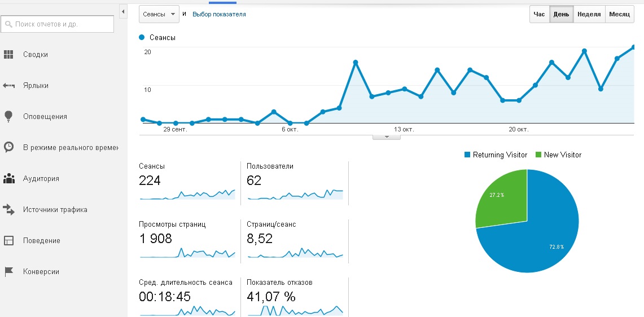Open the Сеансы metric dropdown
The image size is (644, 317).
(159, 14)
